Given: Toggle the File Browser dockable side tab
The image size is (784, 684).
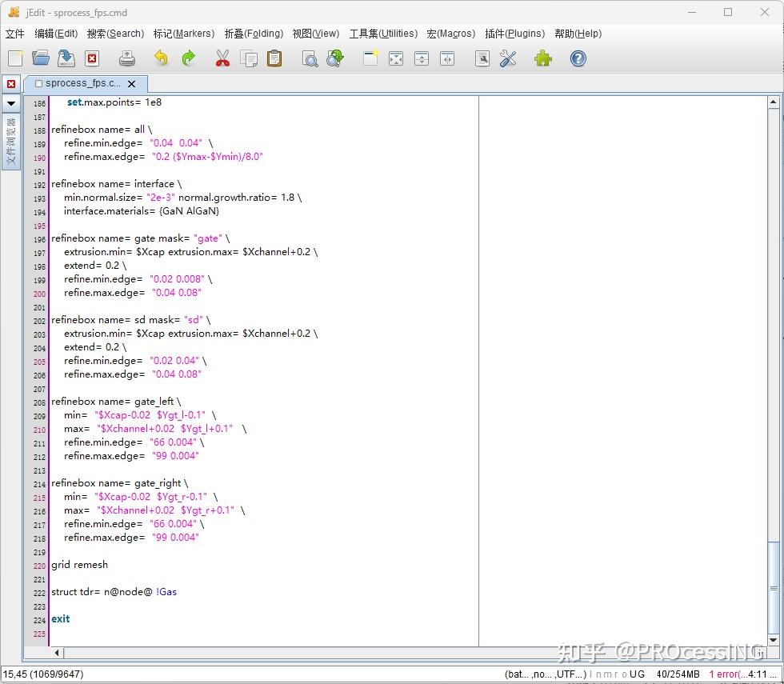Looking at the screenshot, I should coord(11,141).
